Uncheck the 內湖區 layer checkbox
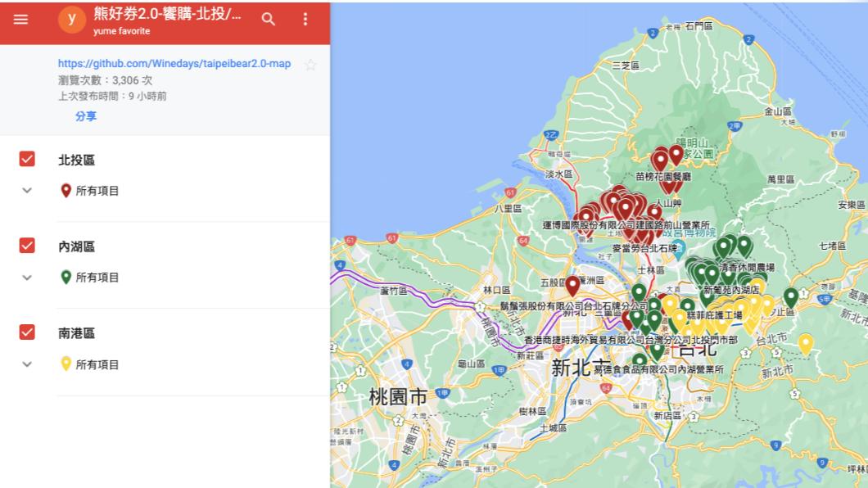Viewport: 868px width, 488px height. click(x=27, y=246)
